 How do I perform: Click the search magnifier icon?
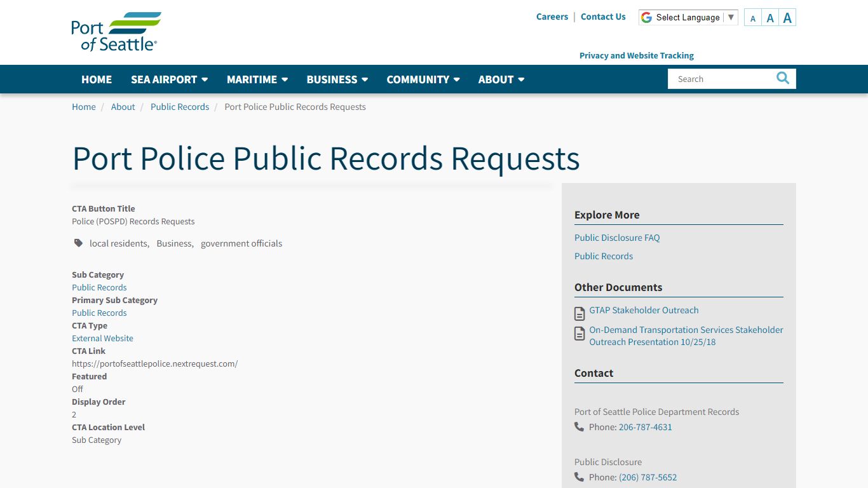click(783, 78)
